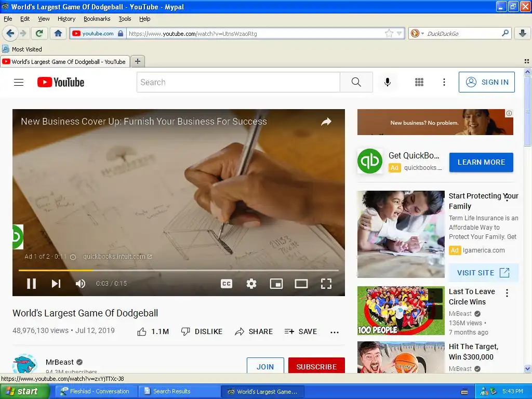532x399 pixels.
Task: Start voice search with microphone icon
Action: click(387, 82)
